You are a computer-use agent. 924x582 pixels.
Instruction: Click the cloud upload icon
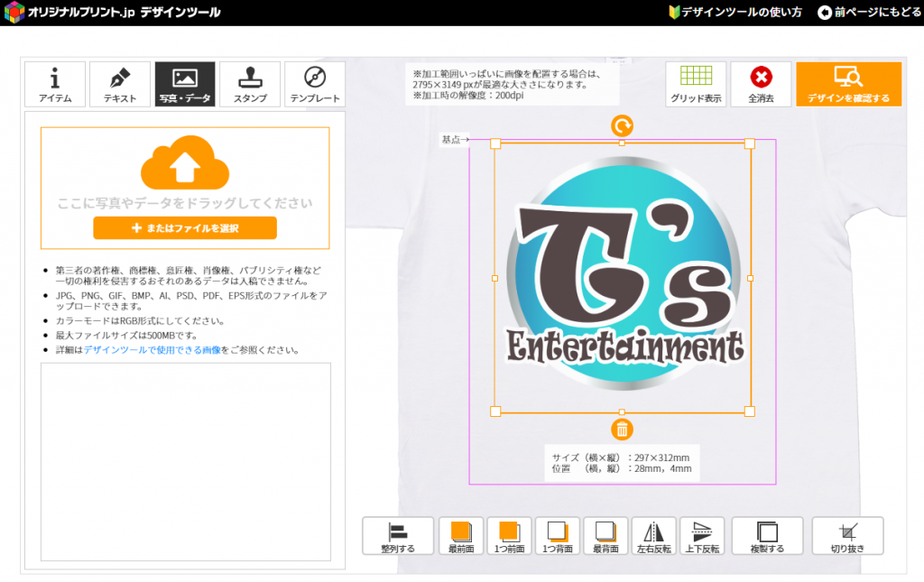point(185,162)
